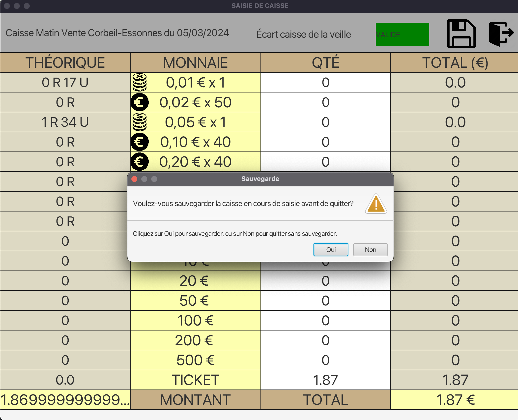This screenshot has height=420, width=518.
Task: Select the quantity field for 500 € bills
Action: pos(325,360)
